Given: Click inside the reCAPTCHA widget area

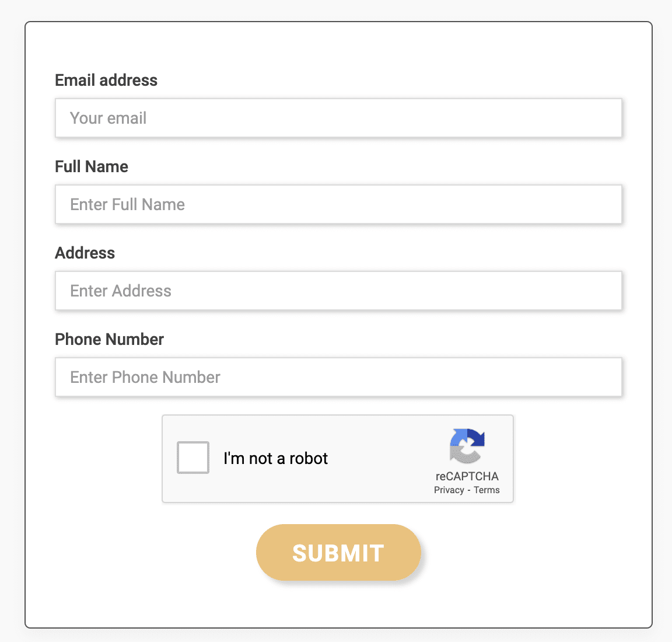Looking at the screenshot, I should click(338, 459).
